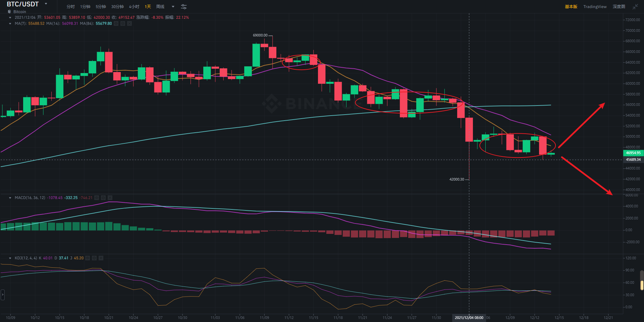The height and width of the screenshot is (322, 644).
Task: Select the 4小时 interval
Action: pyautogui.click(x=134, y=7)
